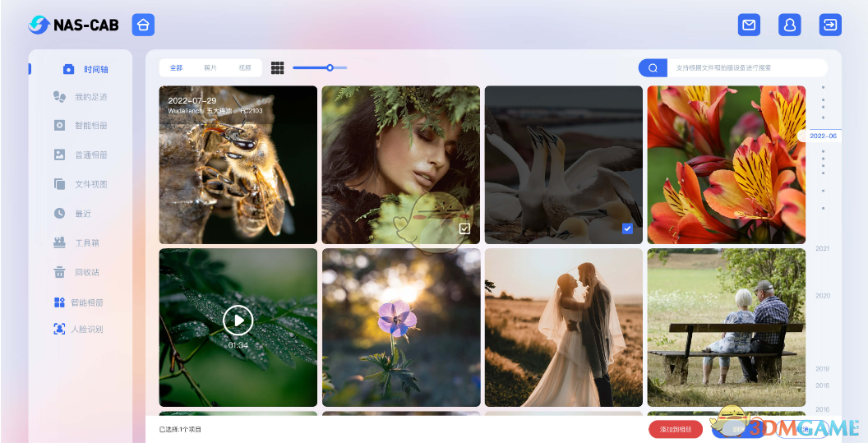Switch to the 照片 (Photos) tab

210,68
